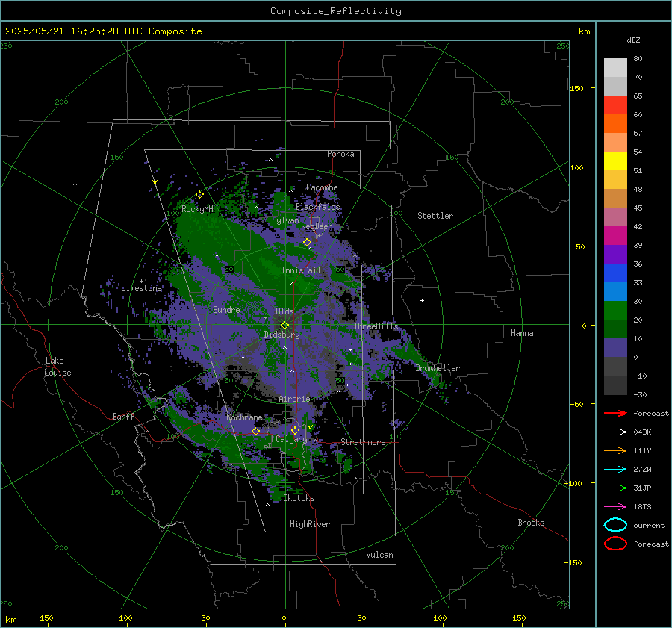The width and height of the screenshot is (672, 628).
Task: Click -150 tick label on bottom axis
Action: click(44, 618)
